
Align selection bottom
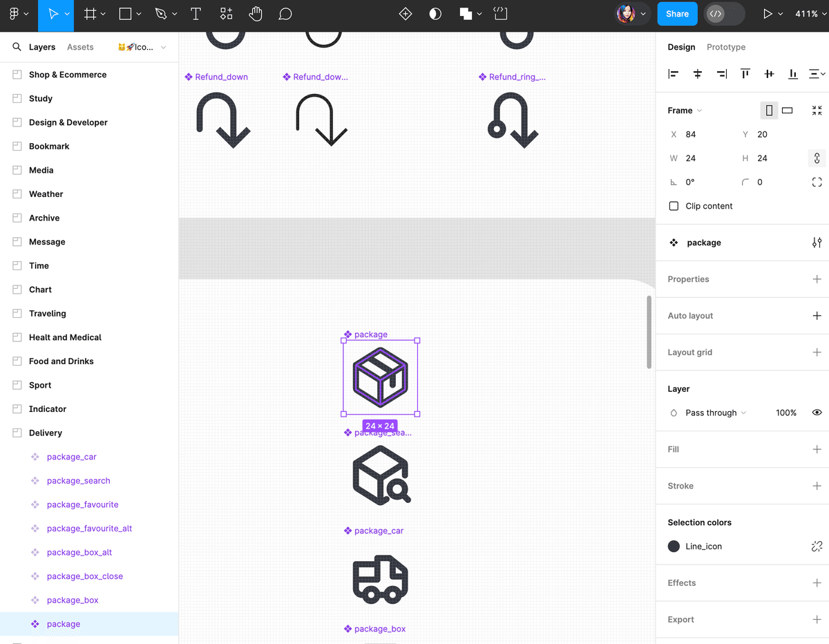793,74
